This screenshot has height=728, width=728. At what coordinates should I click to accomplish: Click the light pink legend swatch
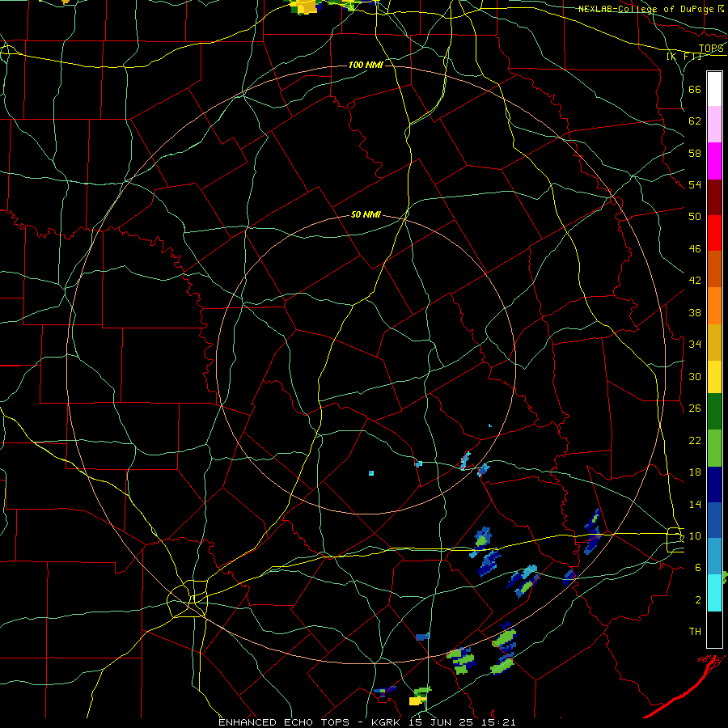pos(714,125)
